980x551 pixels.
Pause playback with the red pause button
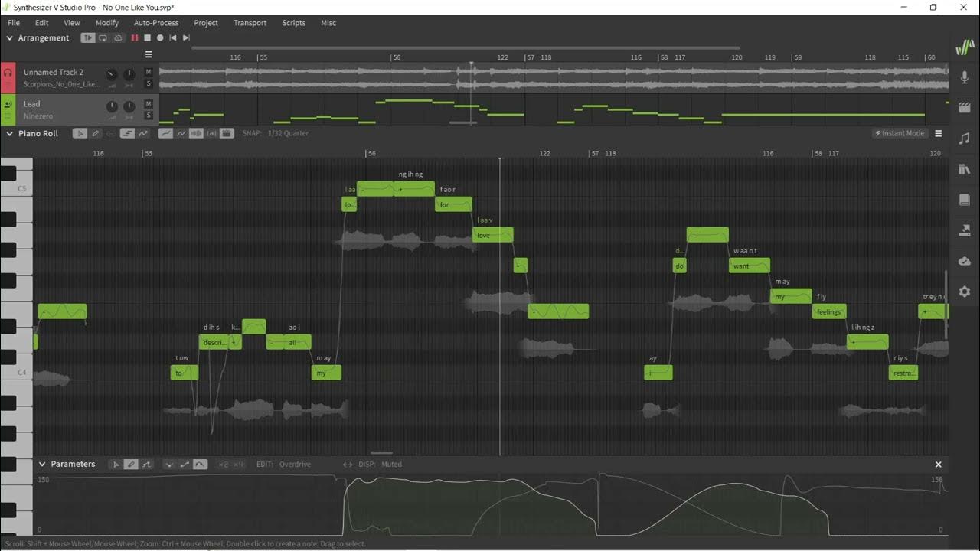click(x=135, y=37)
